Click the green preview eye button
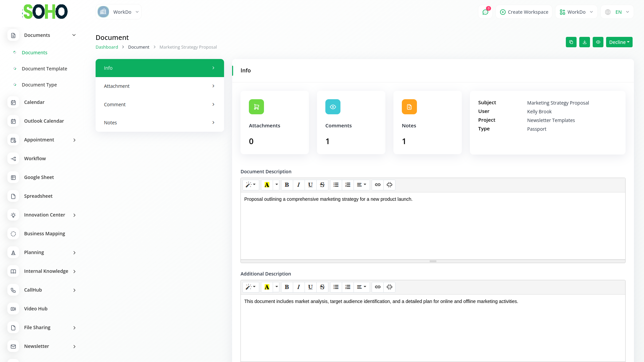 [x=598, y=42]
